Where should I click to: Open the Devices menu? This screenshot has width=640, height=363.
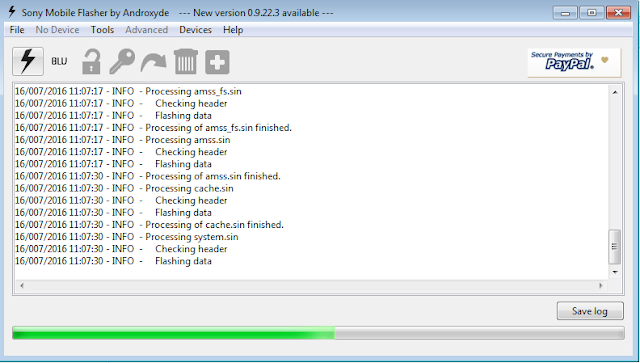pos(195,30)
